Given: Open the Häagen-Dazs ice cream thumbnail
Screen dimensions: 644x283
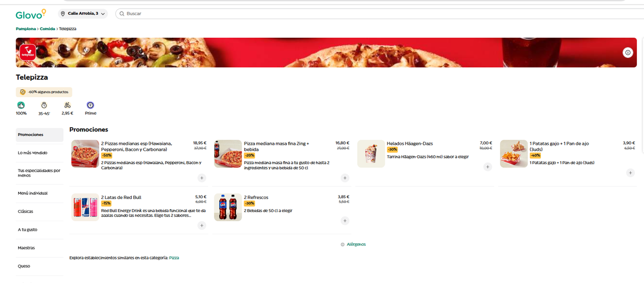Looking at the screenshot, I should 371,154.
